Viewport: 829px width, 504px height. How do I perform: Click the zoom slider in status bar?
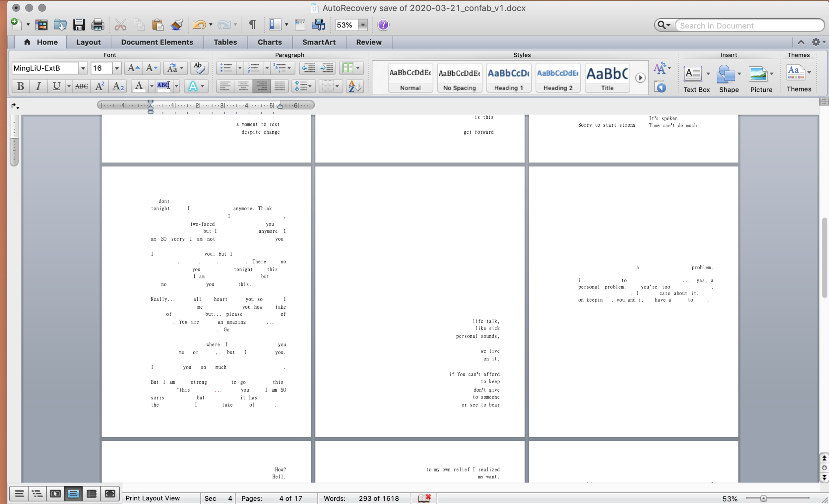point(763,498)
